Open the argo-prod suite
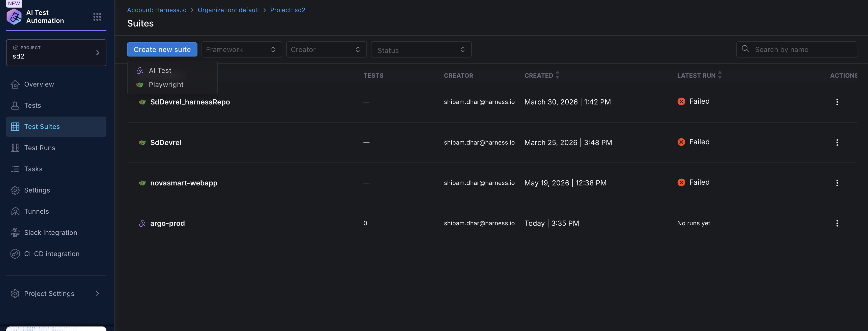This screenshot has height=331, width=868. tap(167, 223)
